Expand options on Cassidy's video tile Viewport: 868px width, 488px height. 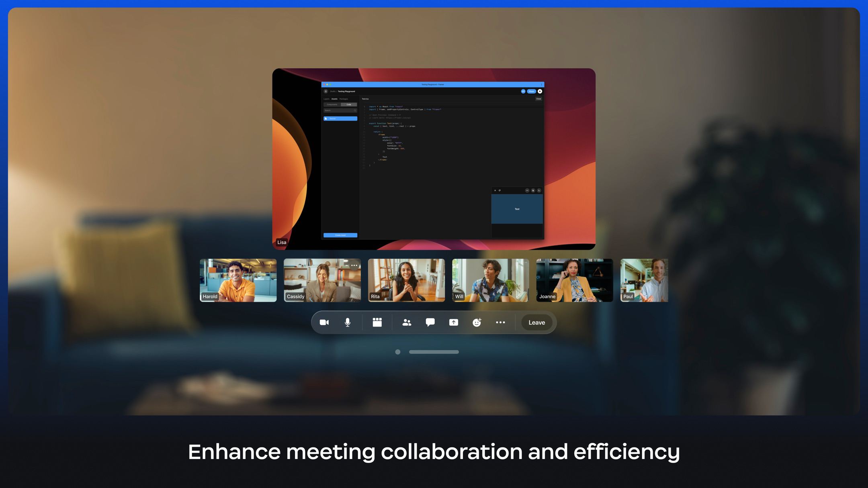point(354,265)
